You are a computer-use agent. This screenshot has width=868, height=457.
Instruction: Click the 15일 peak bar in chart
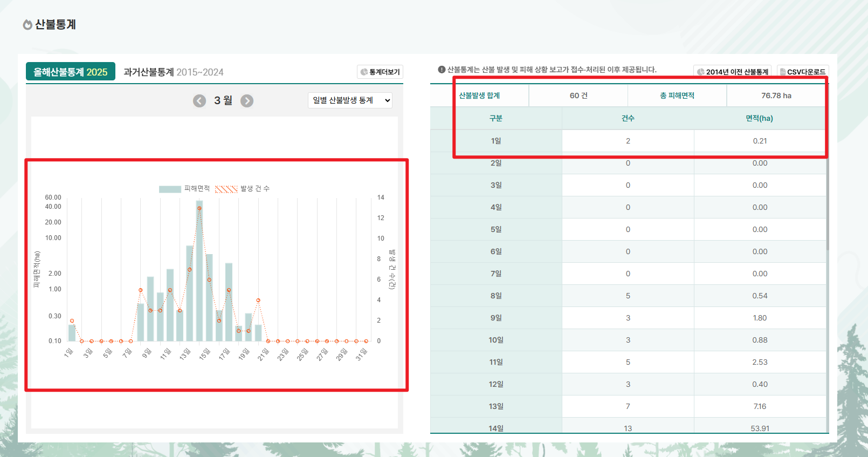[x=199, y=271]
